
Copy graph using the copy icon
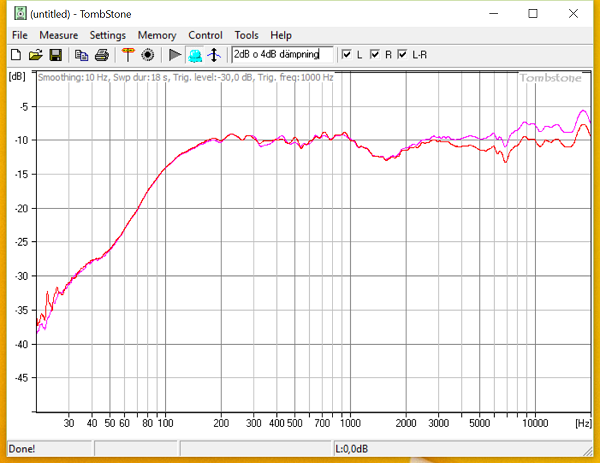(81, 55)
